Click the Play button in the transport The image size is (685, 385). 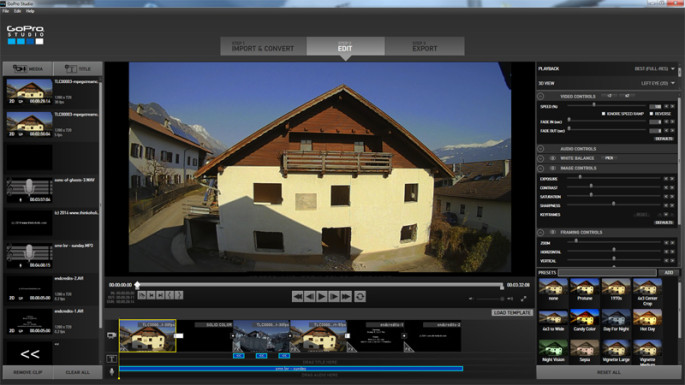coord(322,297)
